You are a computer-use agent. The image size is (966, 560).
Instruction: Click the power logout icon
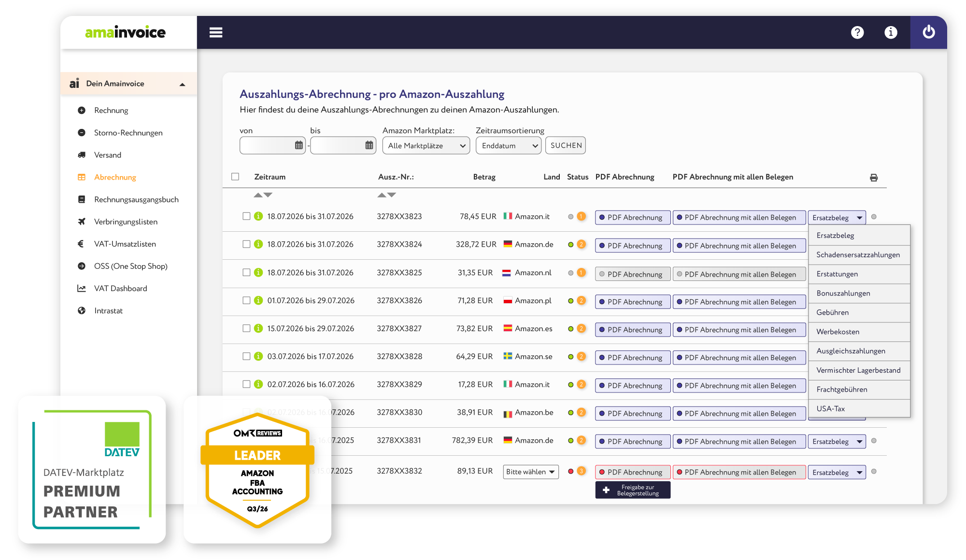tap(928, 32)
